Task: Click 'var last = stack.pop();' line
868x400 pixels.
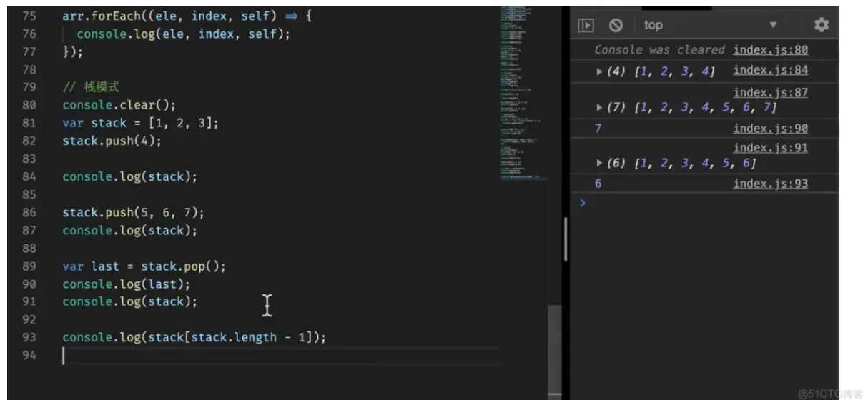Action: (144, 266)
